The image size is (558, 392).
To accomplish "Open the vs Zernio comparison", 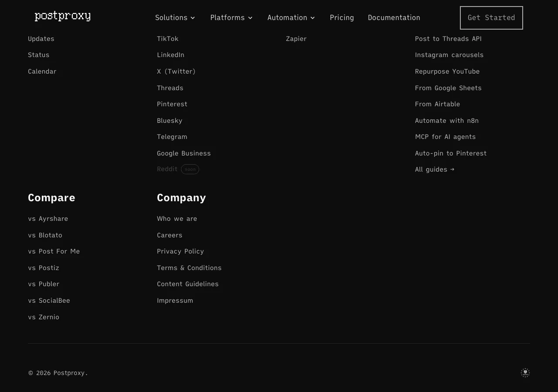I will tap(44, 317).
